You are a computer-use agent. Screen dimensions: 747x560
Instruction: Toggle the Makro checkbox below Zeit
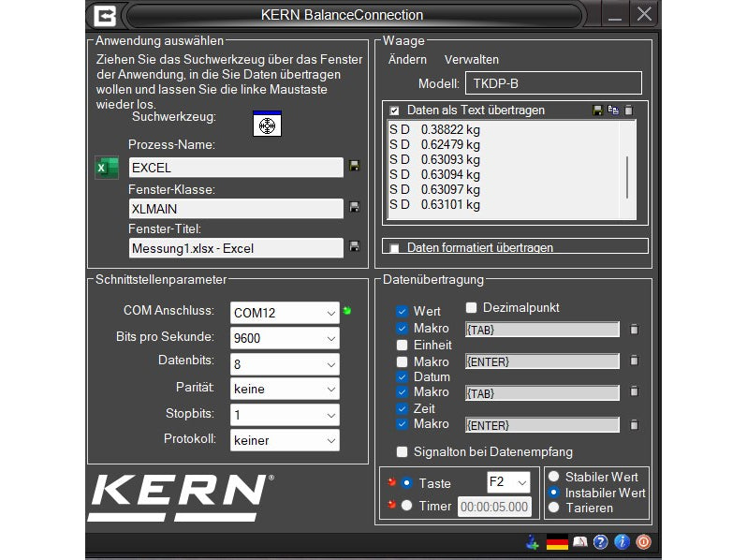click(403, 424)
